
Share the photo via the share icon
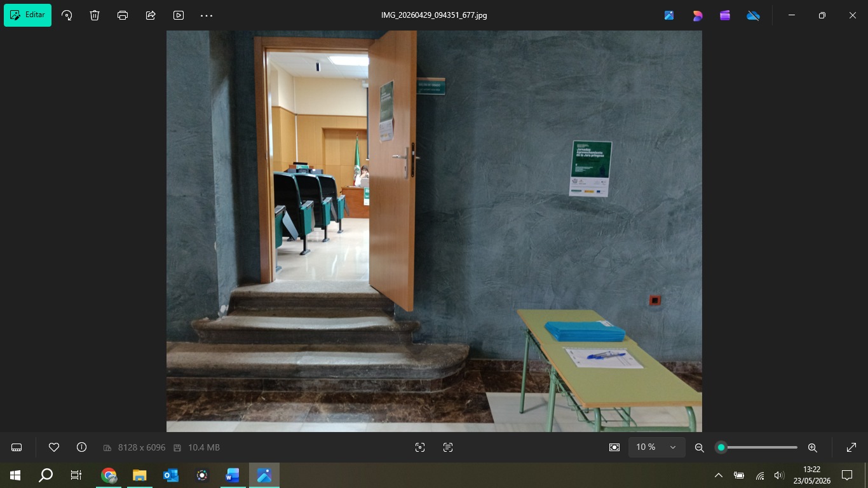click(x=151, y=15)
